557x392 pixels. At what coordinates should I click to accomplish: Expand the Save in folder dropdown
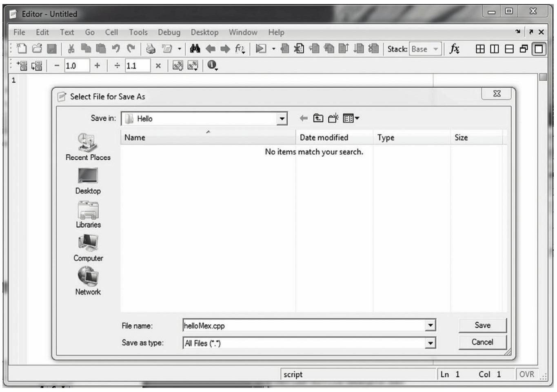click(282, 119)
